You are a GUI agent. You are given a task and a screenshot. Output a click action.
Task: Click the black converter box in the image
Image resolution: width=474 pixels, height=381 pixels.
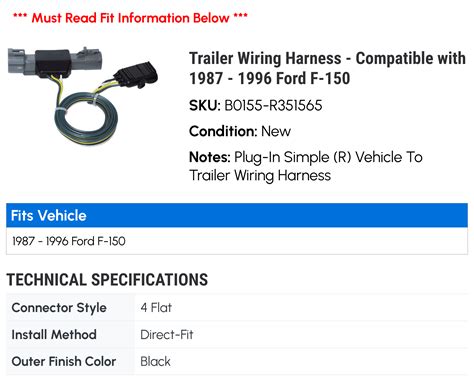53,63
